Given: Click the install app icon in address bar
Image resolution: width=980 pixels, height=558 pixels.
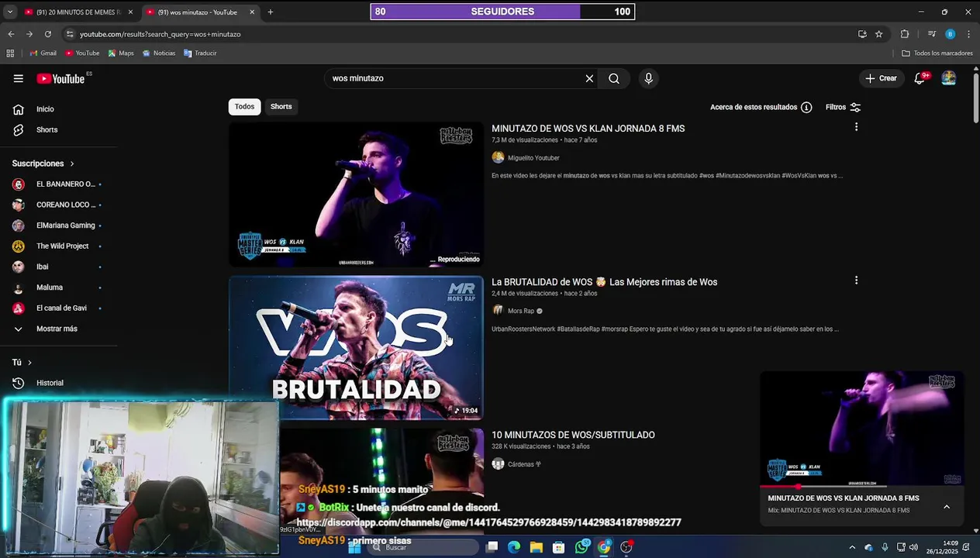Looking at the screenshot, I should pos(862,34).
